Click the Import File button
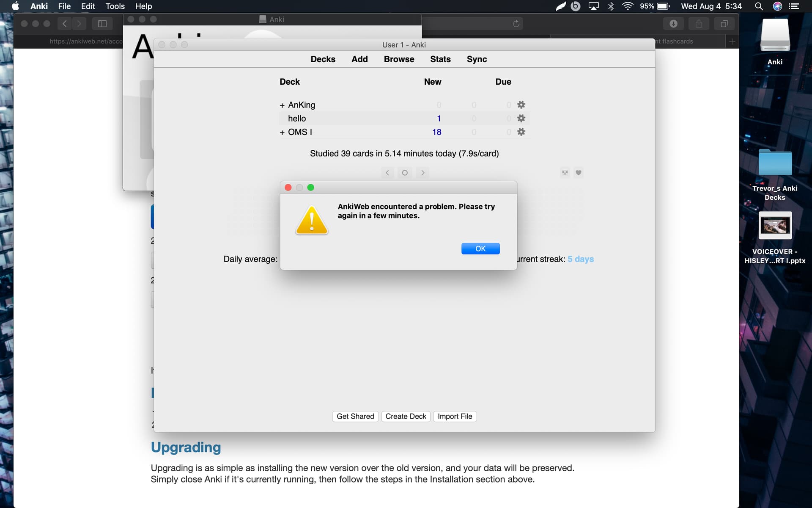 pos(455,416)
